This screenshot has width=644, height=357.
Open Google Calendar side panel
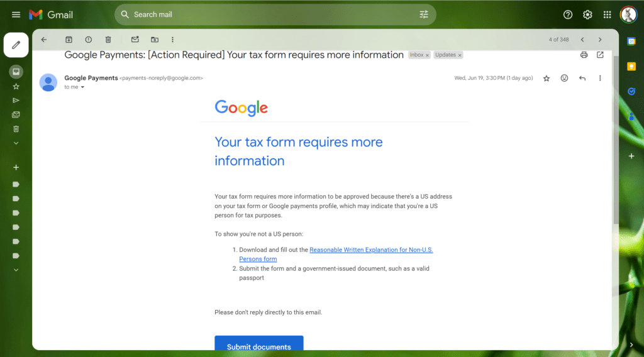click(631, 41)
